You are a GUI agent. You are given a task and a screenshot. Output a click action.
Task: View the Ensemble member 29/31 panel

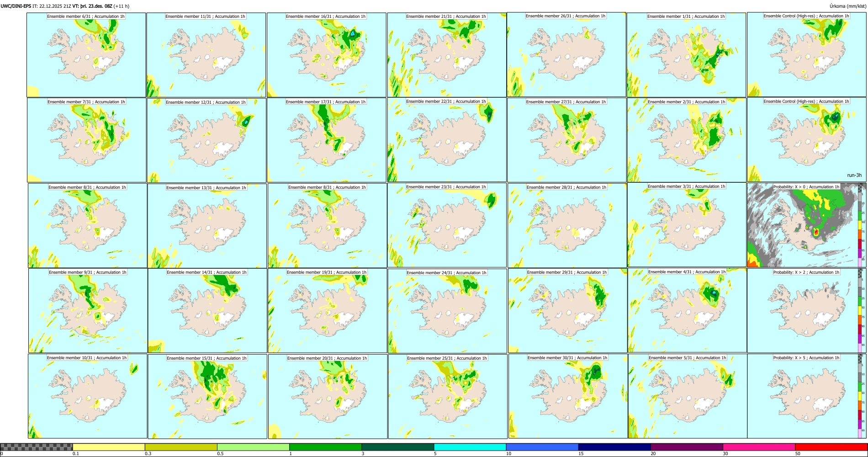568,311
